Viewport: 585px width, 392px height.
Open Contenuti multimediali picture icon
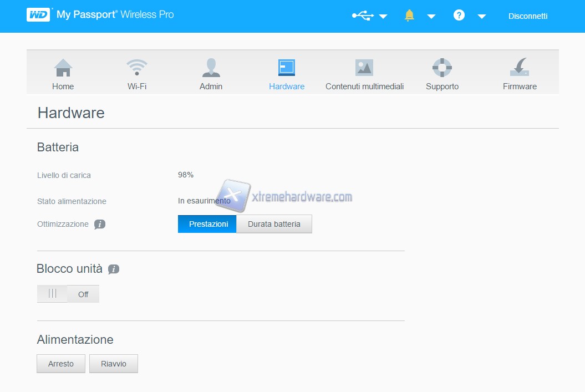point(364,68)
